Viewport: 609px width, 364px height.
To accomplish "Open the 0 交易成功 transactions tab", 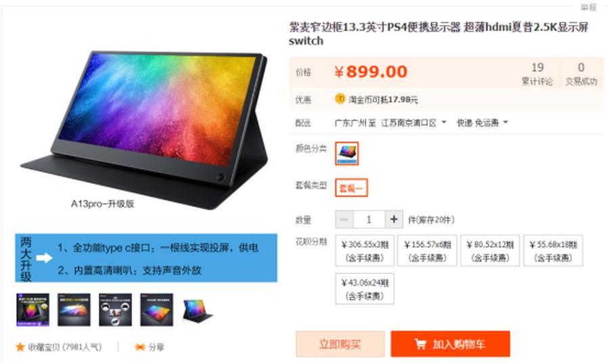I will pyautogui.click(x=581, y=74).
